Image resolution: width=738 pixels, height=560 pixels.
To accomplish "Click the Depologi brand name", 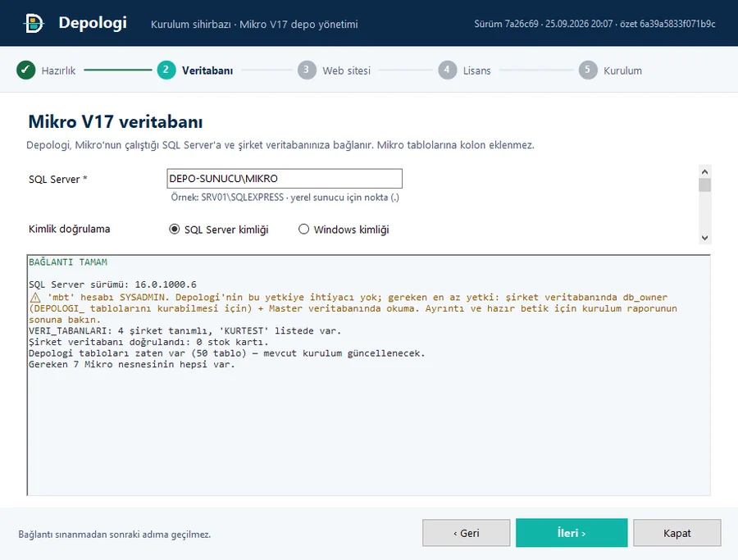I will (93, 23).
